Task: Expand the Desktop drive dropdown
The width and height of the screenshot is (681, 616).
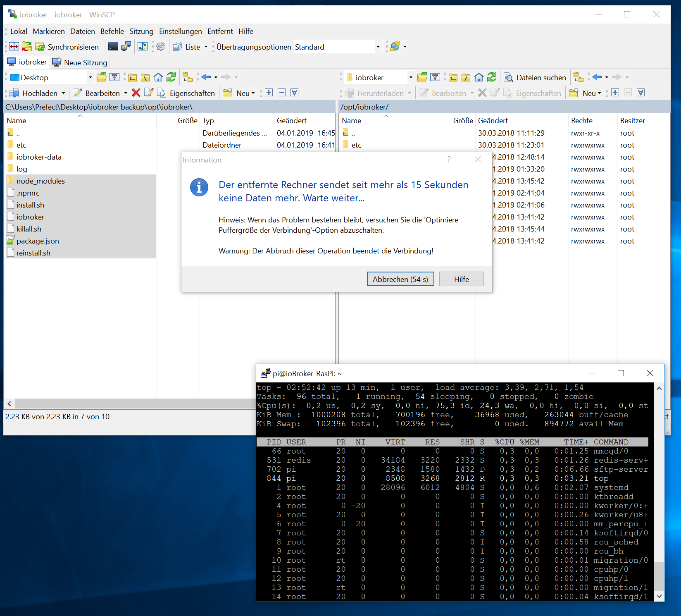Action: coord(90,77)
